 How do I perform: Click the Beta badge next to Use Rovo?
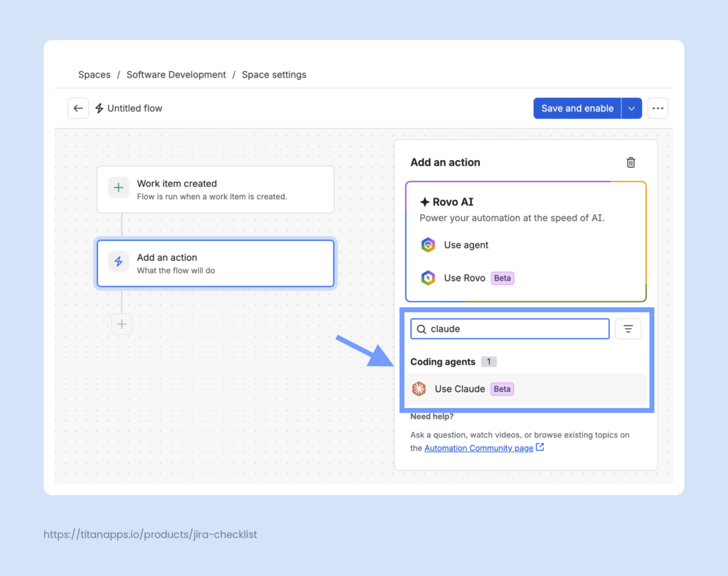point(503,278)
